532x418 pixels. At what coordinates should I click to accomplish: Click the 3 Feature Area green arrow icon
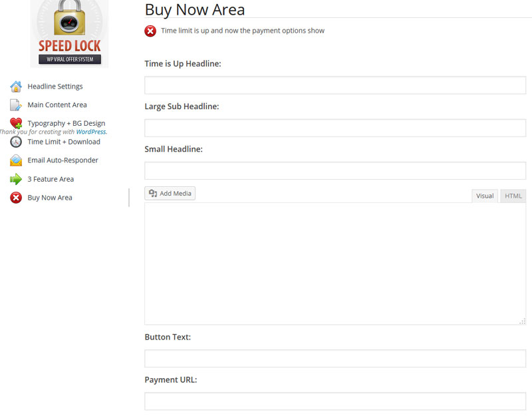16,179
